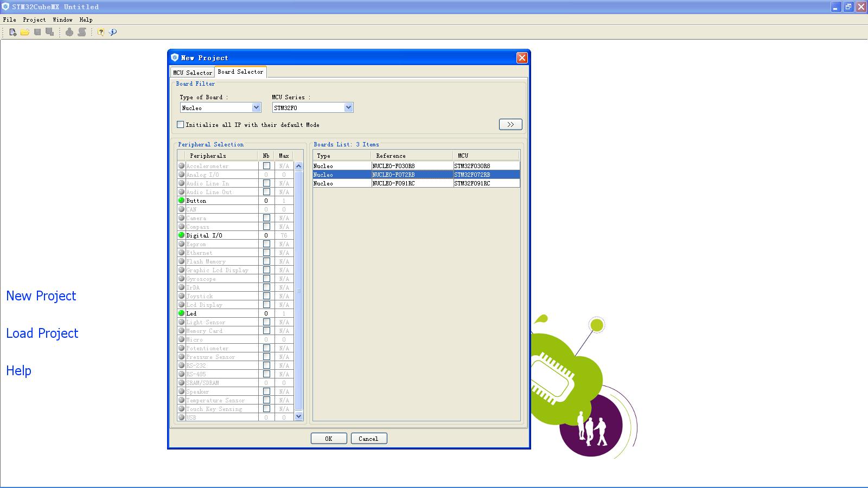Click the green status dot beside Digital I/O
The width and height of the screenshot is (868, 488).
[x=181, y=235]
